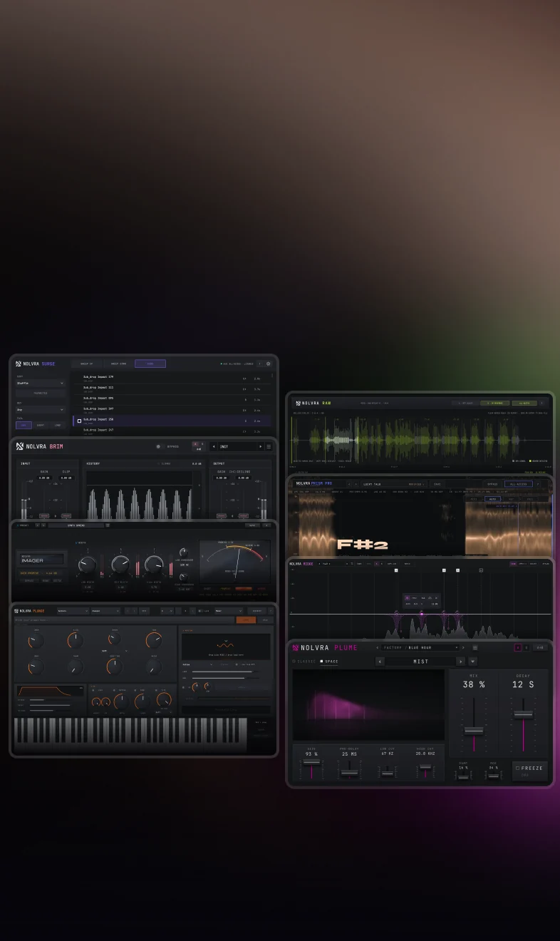560x941 pixels.
Task: Adjust the Mix fader in Plume
Action: (474, 731)
